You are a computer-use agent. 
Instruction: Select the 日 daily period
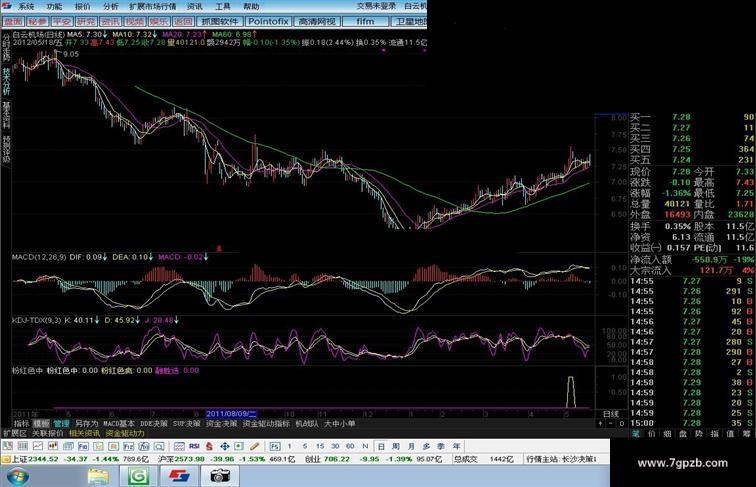pyautogui.click(x=381, y=446)
